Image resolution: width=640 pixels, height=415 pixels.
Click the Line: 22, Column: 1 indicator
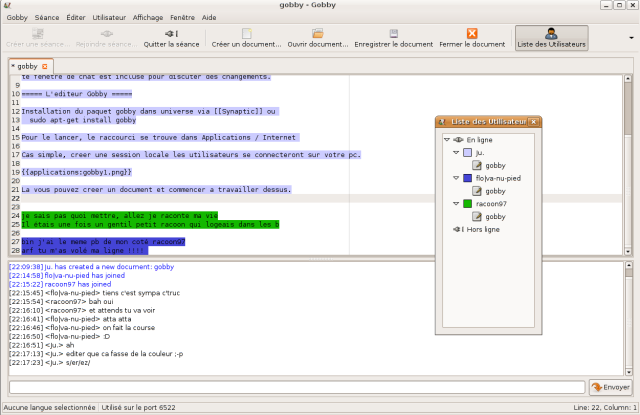(605, 407)
